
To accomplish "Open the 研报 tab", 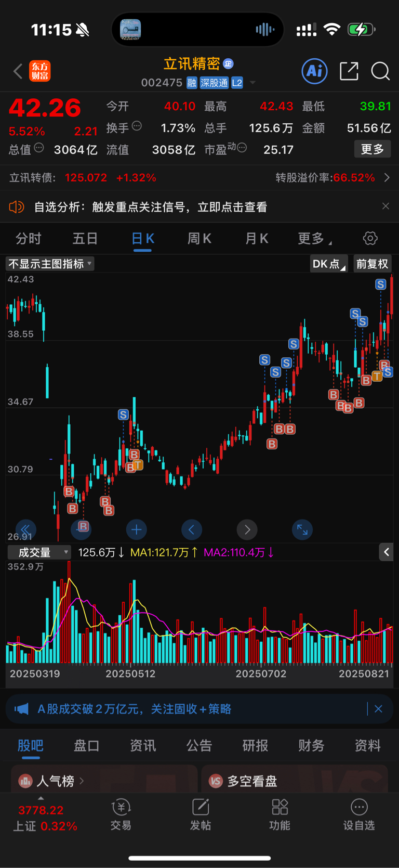I will pyautogui.click(x=255, y=745).
